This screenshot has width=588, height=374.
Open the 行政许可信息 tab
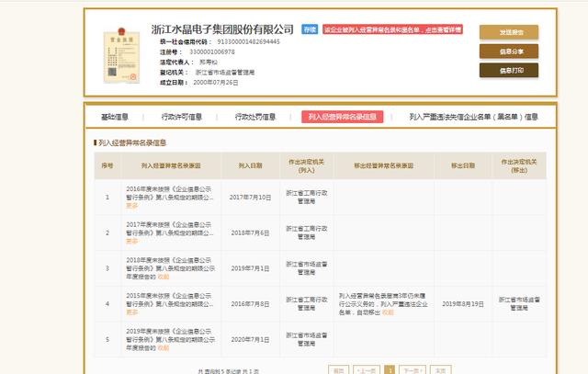point(181,117)
